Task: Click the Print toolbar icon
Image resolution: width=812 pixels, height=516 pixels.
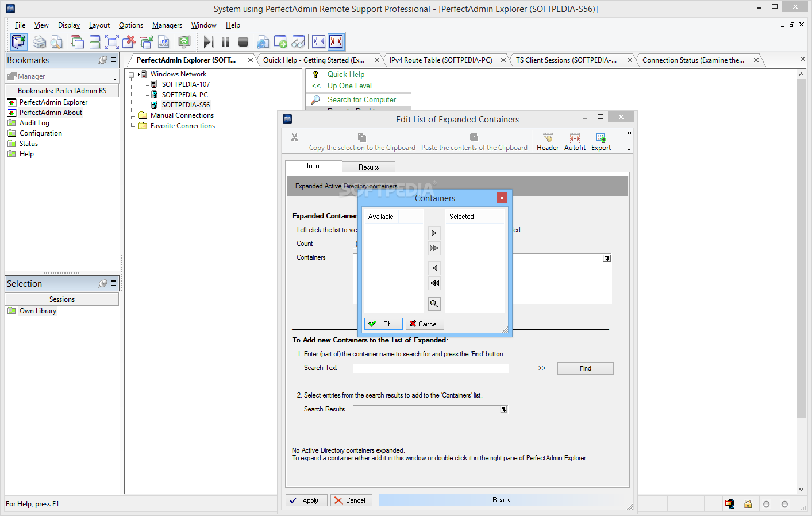Action: point(39,42)
